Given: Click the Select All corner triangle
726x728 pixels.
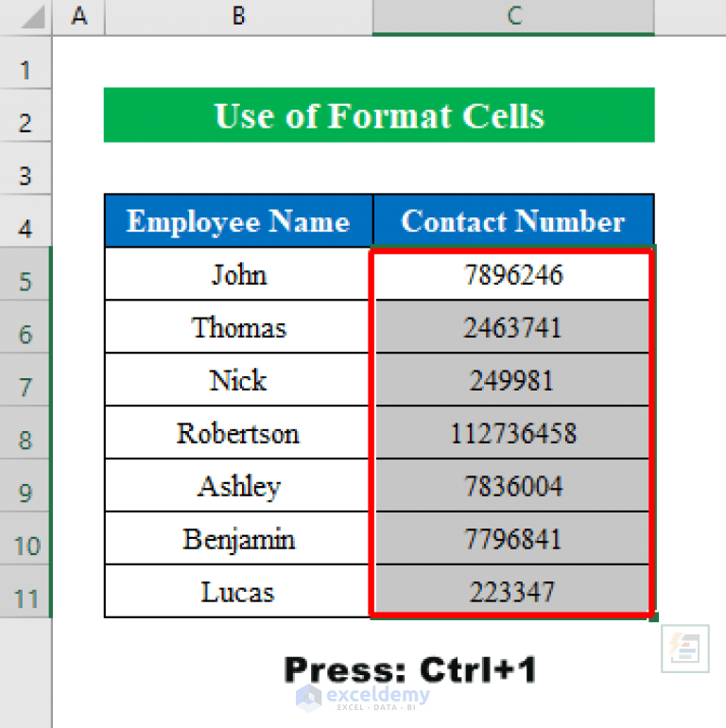Looking at the screenshot, I should click(x=33, y=17).
